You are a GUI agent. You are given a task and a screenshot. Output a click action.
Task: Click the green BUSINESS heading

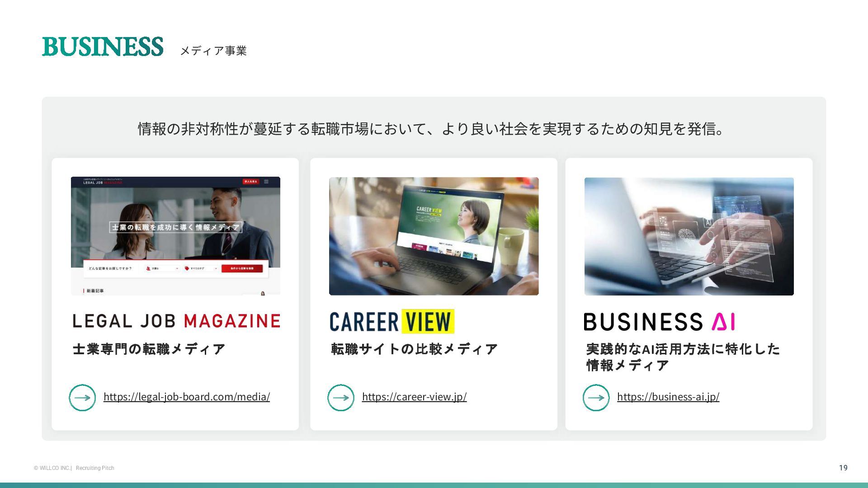(x=103, y=47)
